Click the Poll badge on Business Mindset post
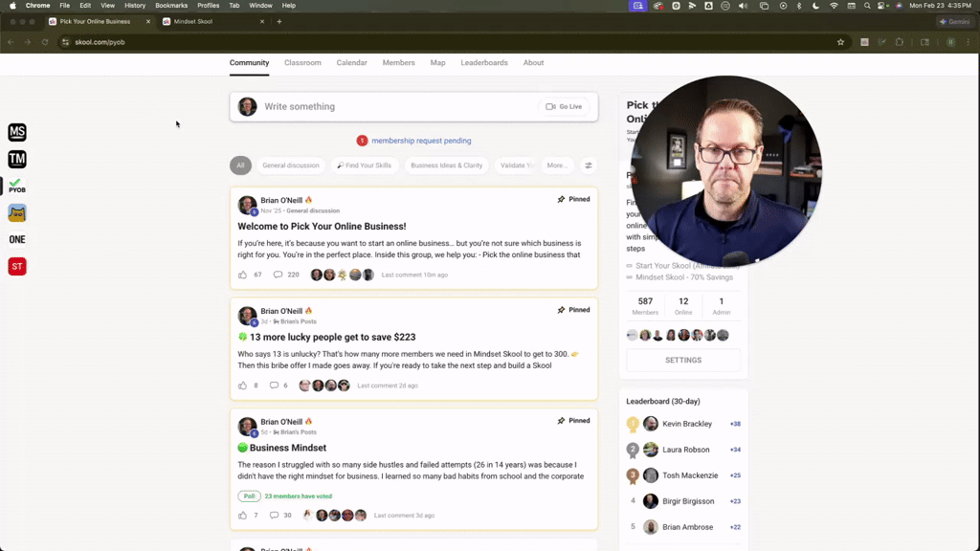This screenshot has height=551, width=980. coord(249,496)
